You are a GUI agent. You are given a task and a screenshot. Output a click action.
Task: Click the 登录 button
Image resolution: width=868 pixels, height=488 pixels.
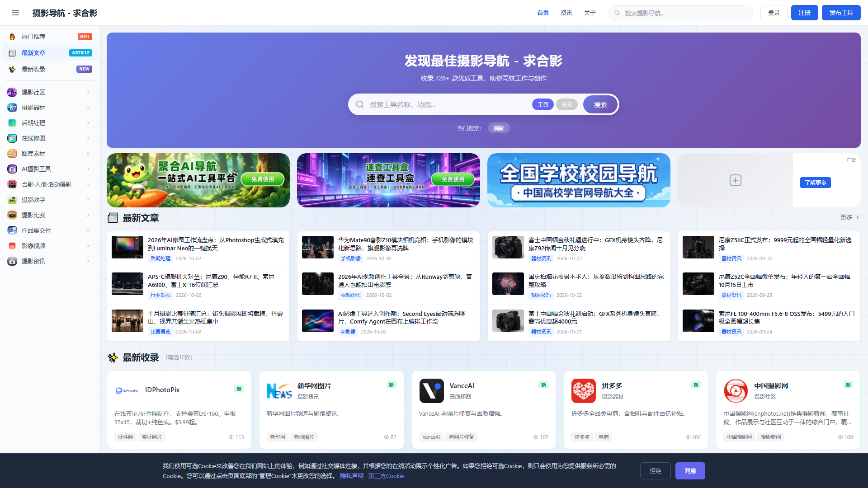[x=774, y=13]
